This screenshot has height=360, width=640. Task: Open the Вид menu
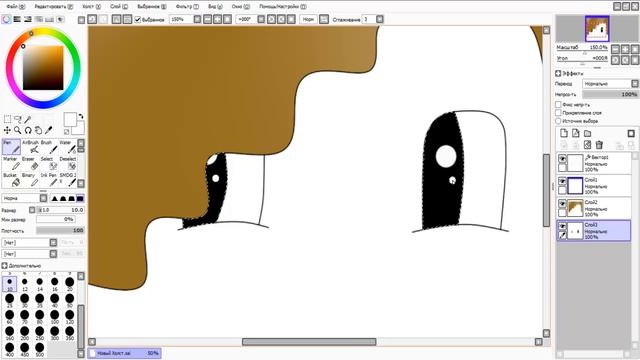(x=215, y=7)
